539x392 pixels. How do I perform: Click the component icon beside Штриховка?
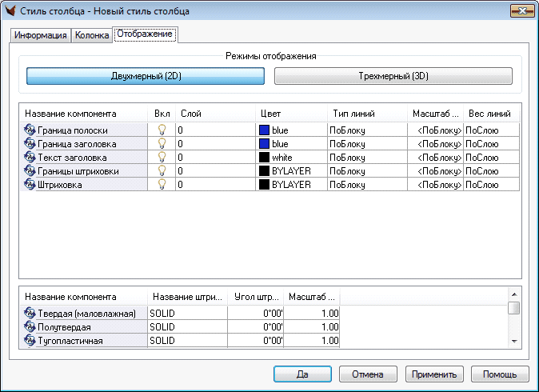[30, 184]
